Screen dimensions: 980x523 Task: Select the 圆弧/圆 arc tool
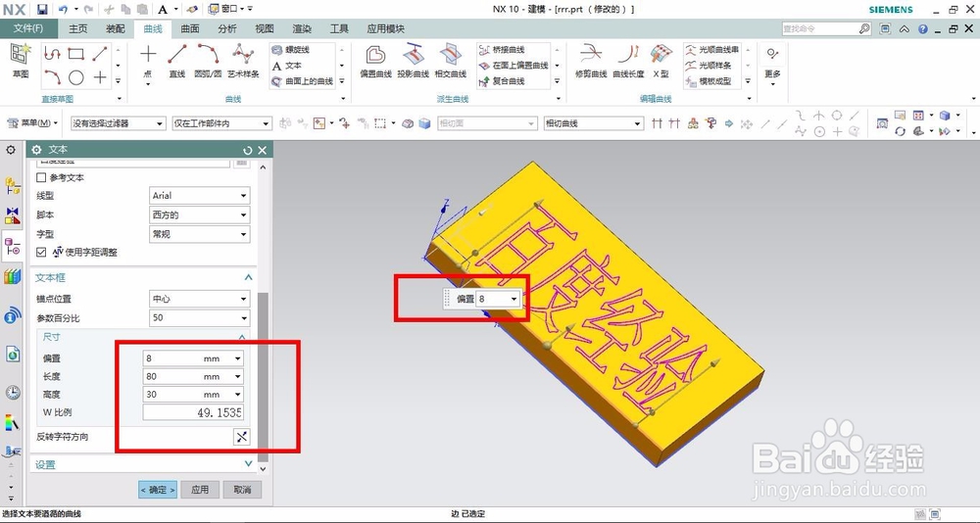[x=208, y=62]
